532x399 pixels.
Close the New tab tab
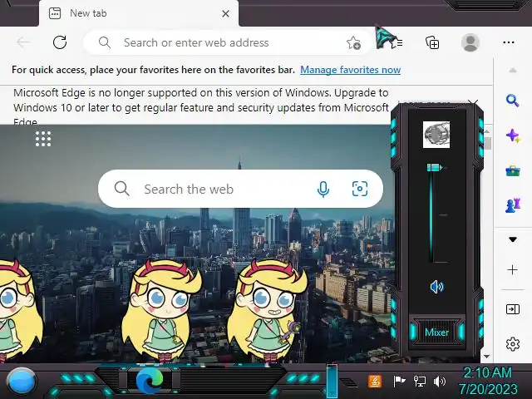(x=225, y=14)
